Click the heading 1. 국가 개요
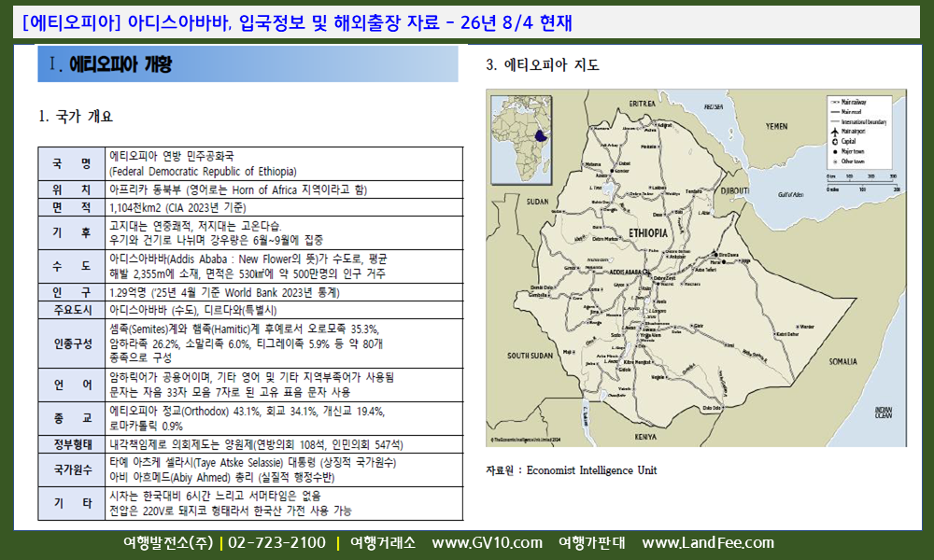The image size is (934, 560). pyautogui.click(x=76, y=116)
